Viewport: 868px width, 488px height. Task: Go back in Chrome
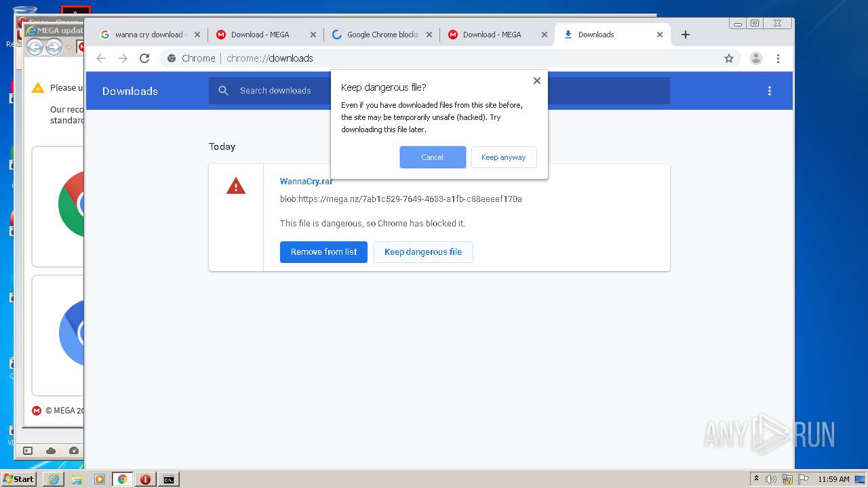(101, 58)
